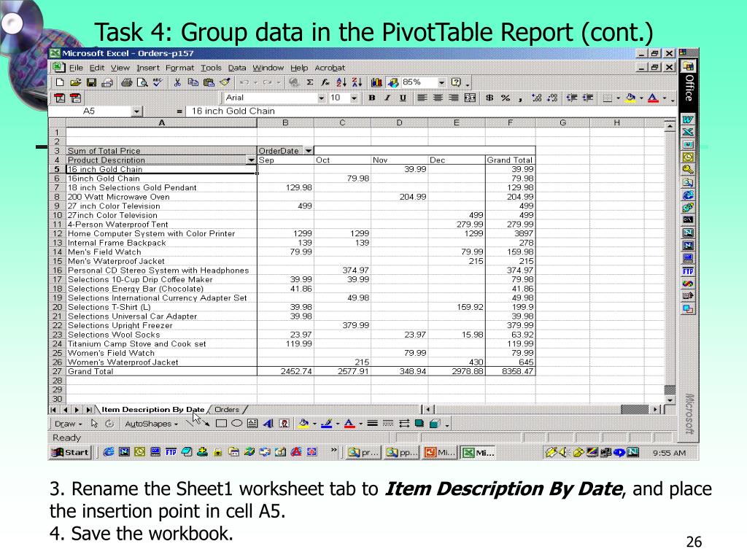Click the Print icon in the toolbar

[x=126, y=83]
